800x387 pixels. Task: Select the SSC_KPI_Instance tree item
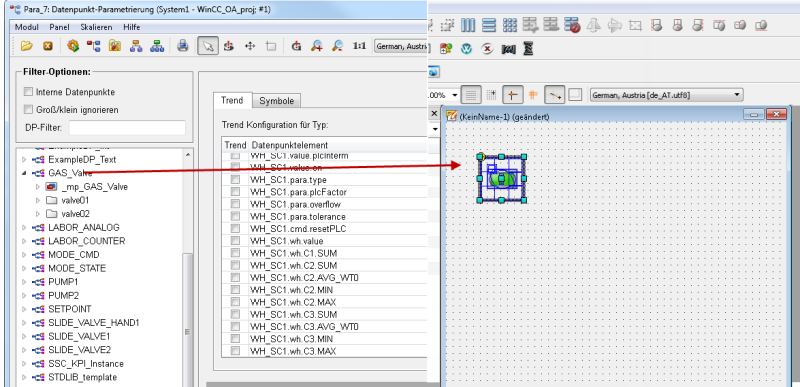(x=86, y=364)
